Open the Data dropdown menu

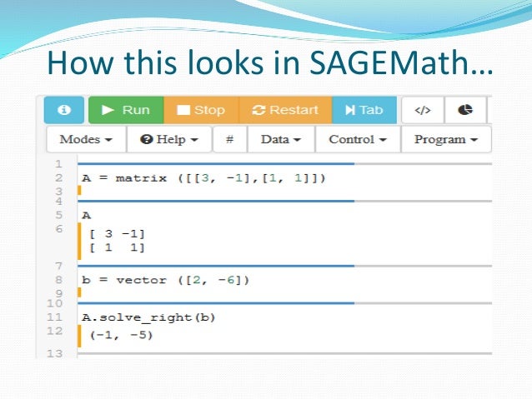(x=281, y=139)
